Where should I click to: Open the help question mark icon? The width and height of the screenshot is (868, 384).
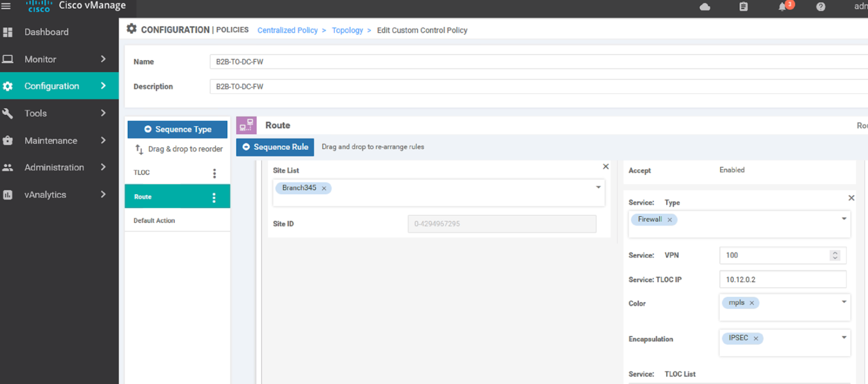pyautogui.click(x=821, y=7)
